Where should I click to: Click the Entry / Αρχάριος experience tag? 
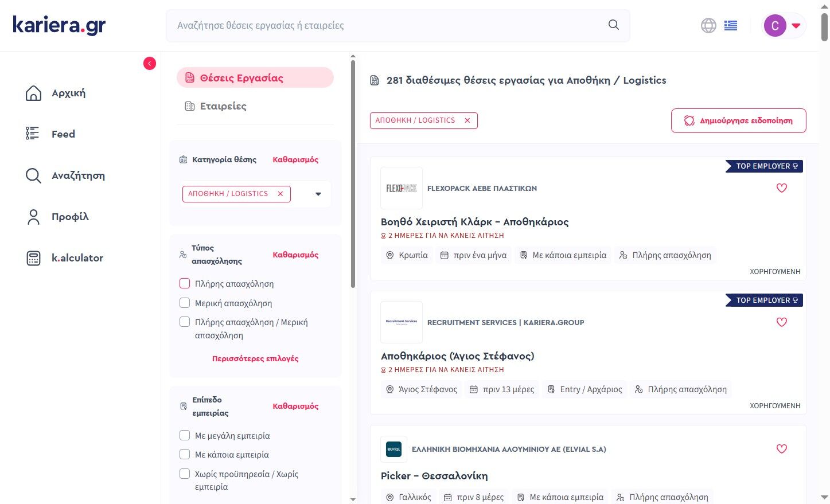[x=584, y=389]
